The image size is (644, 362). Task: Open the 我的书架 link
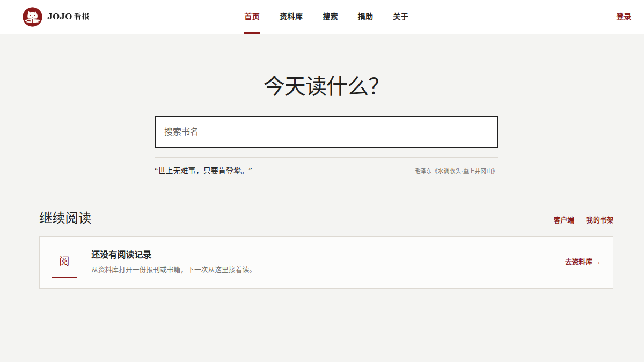599,220
